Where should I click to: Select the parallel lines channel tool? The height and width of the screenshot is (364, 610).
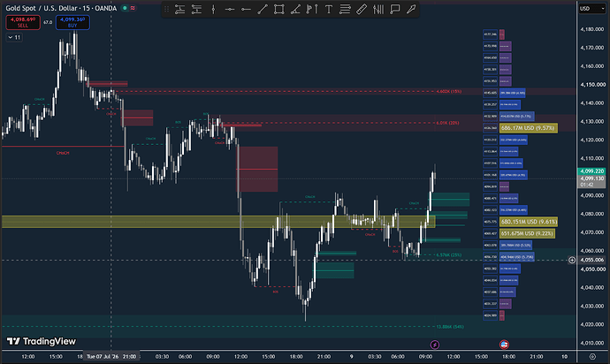tap(345, 10)
